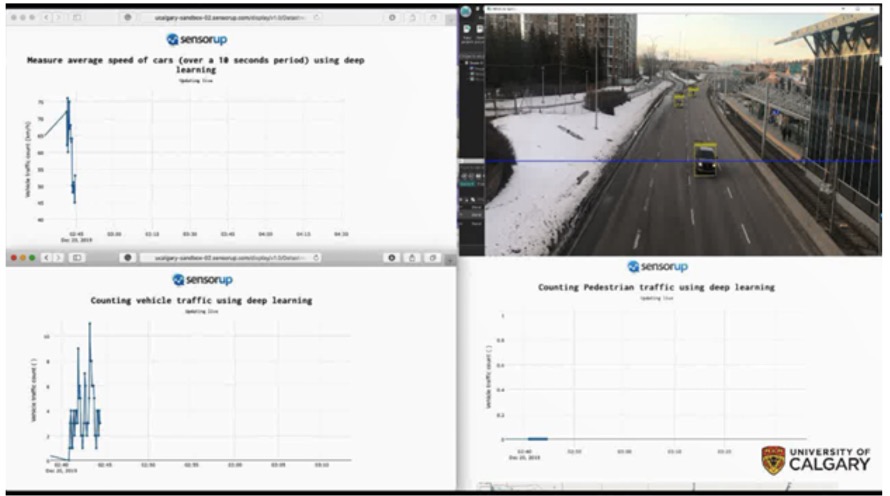The height and width of the screenshot is (496, 890).
Task: Go back in the bottom-left browser window
Action: click(x=46, y=257)
